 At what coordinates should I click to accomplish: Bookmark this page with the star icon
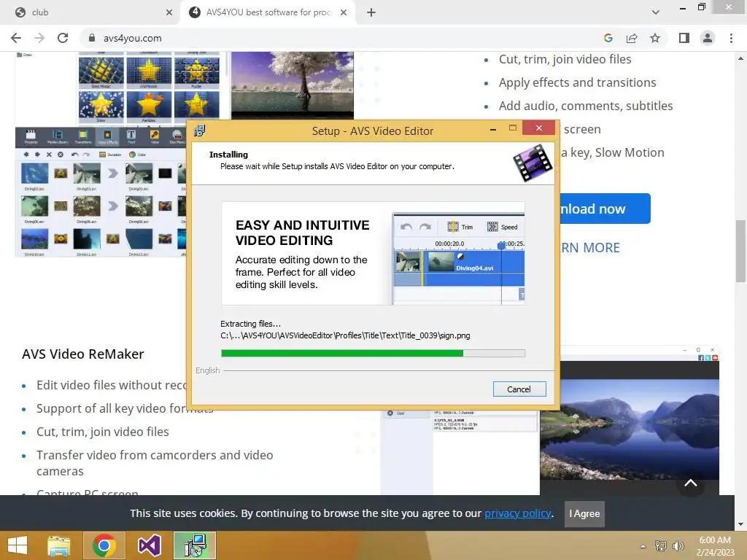pos(655,38)
